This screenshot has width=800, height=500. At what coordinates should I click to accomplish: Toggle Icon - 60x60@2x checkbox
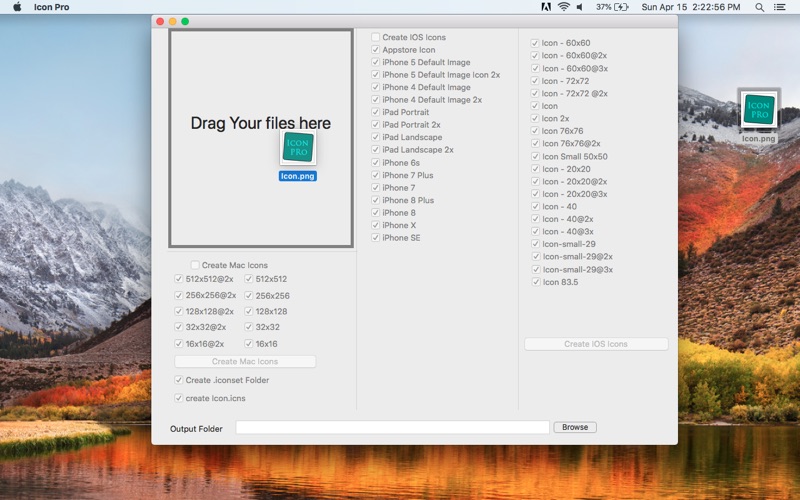coord(535,55)
